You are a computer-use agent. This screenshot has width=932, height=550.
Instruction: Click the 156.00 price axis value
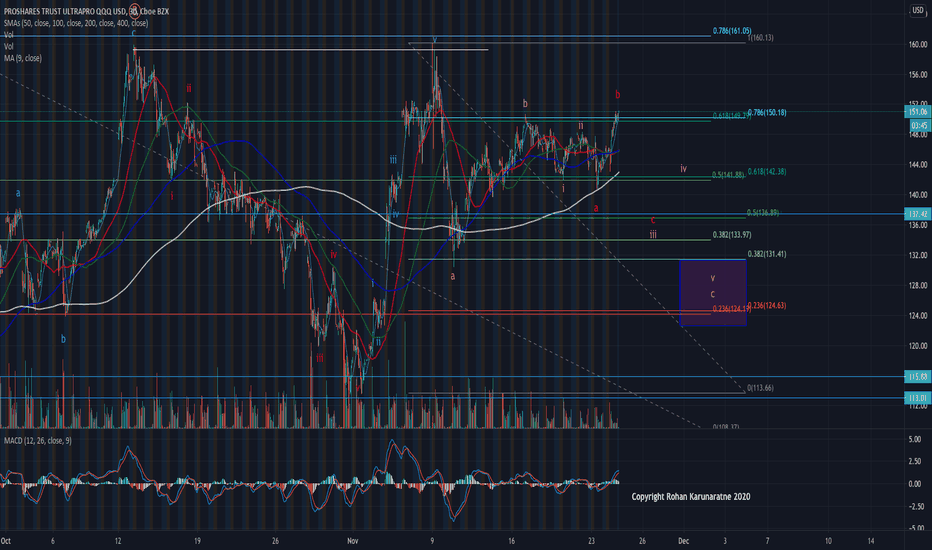pyautogui.click(x=917, y=75)
